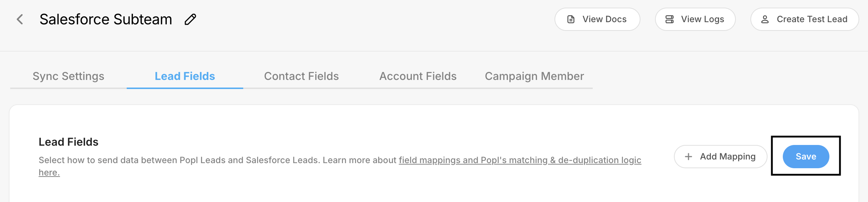Go to the Campaign Member tab

point(534,76)
